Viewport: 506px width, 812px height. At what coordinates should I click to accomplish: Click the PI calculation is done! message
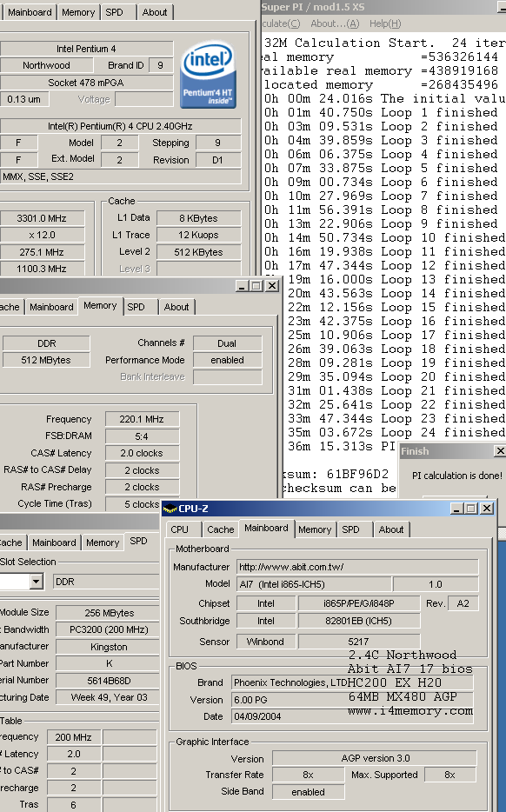click(457, 476)
